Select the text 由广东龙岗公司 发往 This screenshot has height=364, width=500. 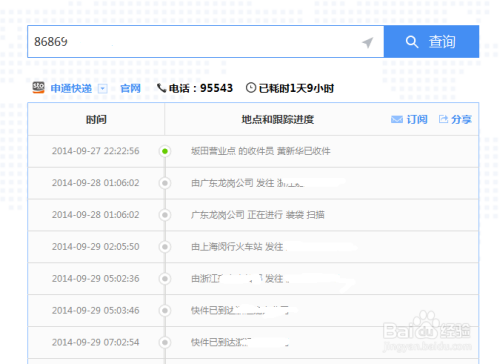[233, 183]
